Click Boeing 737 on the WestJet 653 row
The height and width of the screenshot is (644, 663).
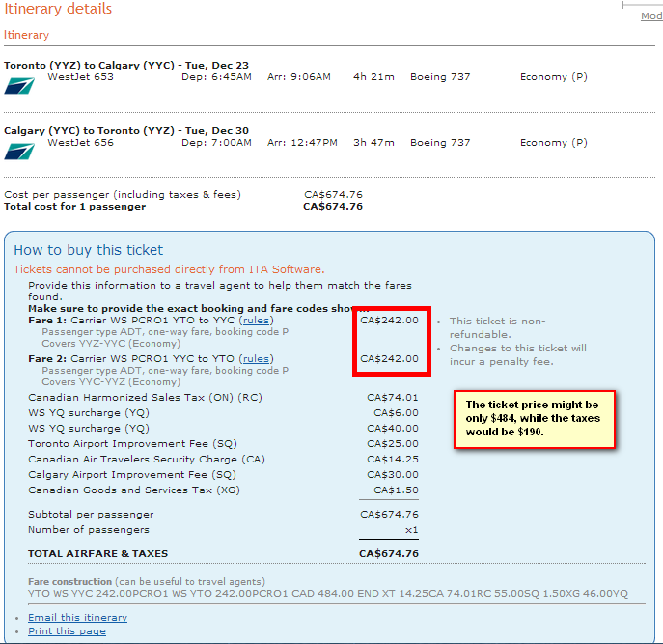pos(440,77)
